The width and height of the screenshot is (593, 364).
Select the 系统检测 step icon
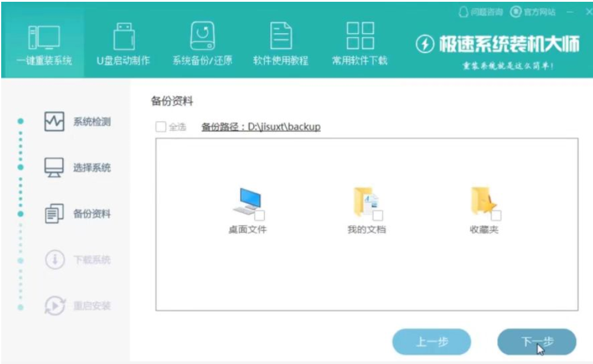click(x=54, y=122)
